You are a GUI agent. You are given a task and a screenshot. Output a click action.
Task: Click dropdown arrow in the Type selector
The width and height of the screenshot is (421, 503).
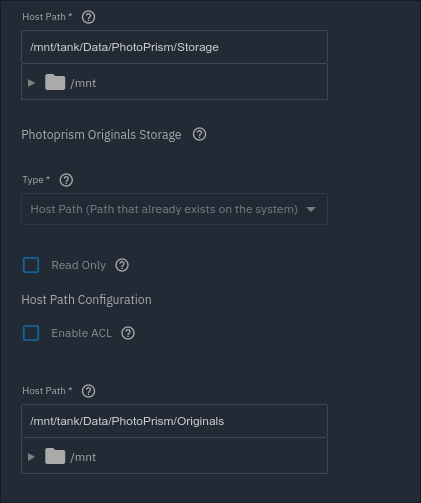click(311, 209)
